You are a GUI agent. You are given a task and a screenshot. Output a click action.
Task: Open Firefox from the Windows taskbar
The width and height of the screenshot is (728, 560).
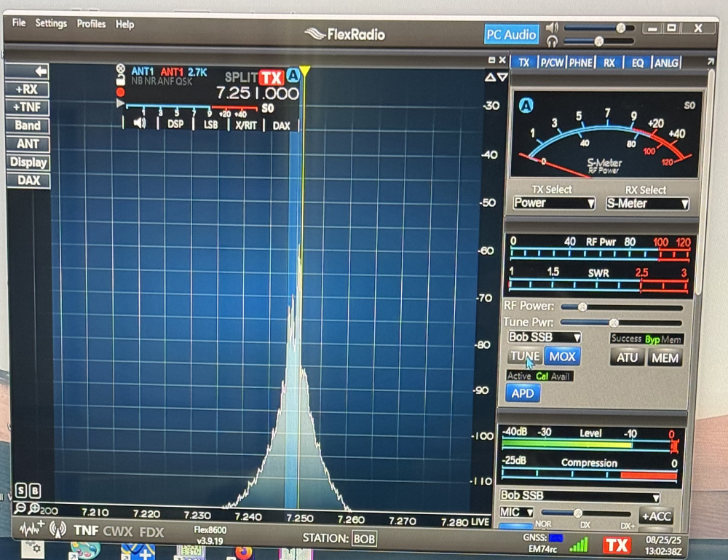pyautogui.click(x=243, y=553)
